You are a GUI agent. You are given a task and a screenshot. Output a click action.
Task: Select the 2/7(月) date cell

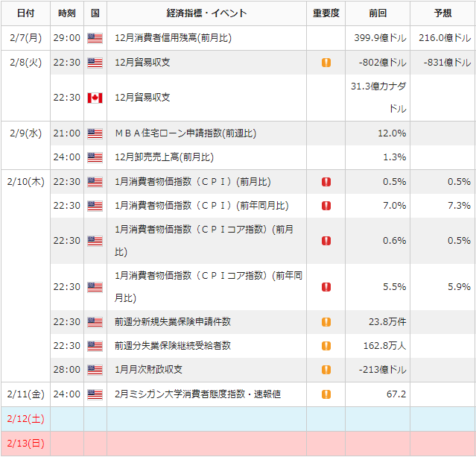25,38
